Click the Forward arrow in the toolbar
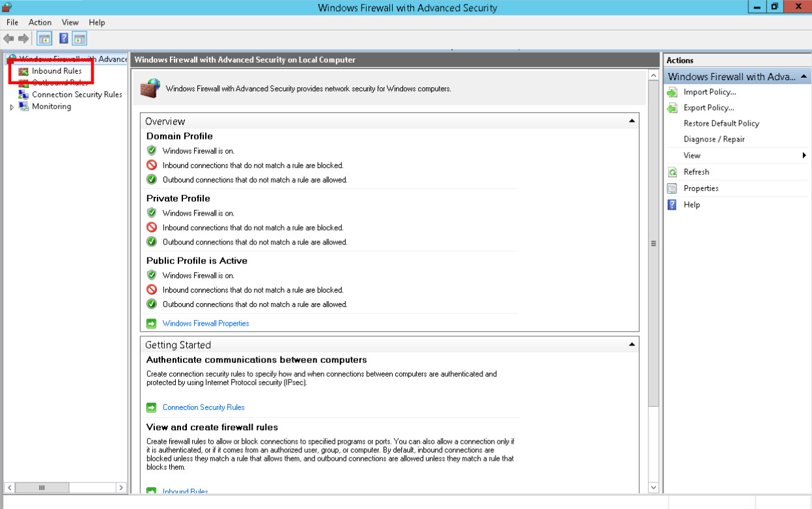The image size is (812, 509). [23, 38]
